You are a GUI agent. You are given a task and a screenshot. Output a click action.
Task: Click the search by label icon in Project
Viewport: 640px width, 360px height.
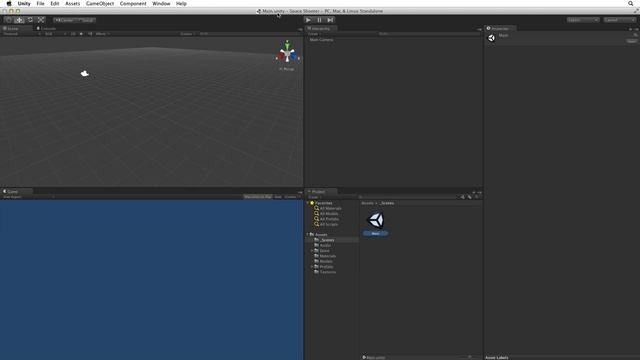tap(470, 197)
